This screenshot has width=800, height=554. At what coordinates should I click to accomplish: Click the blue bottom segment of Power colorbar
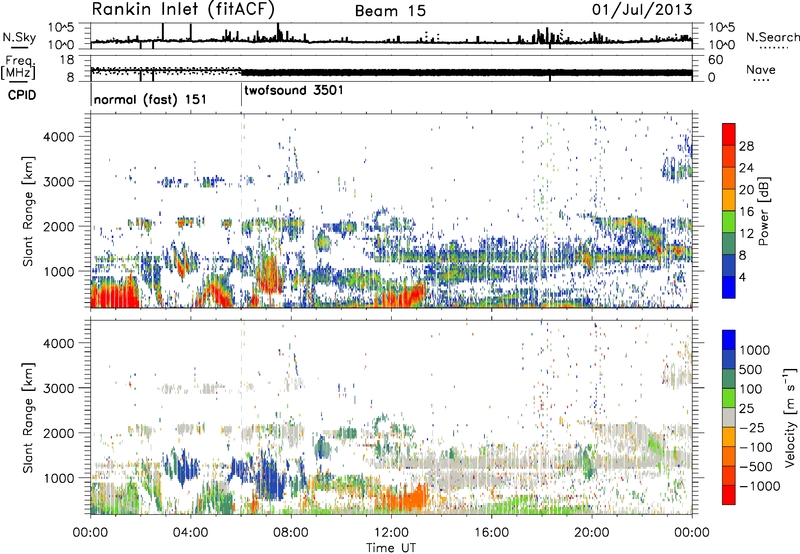point(729,287)
